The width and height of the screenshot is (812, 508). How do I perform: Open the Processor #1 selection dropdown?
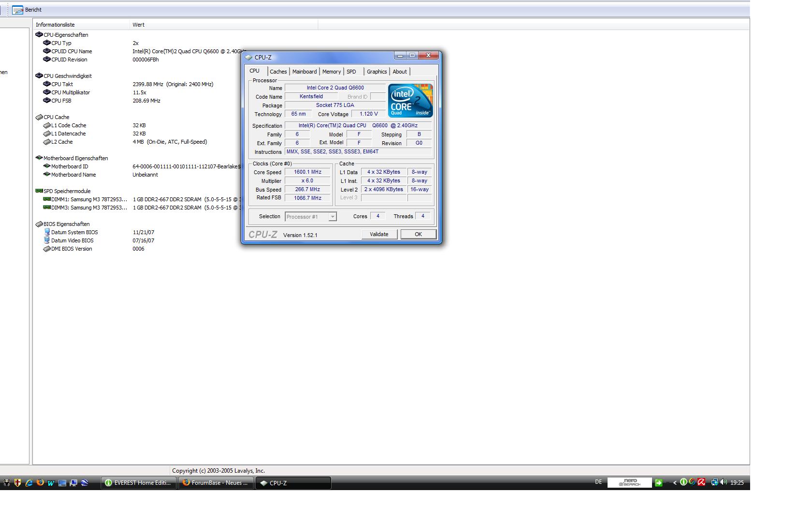point(311,217)
